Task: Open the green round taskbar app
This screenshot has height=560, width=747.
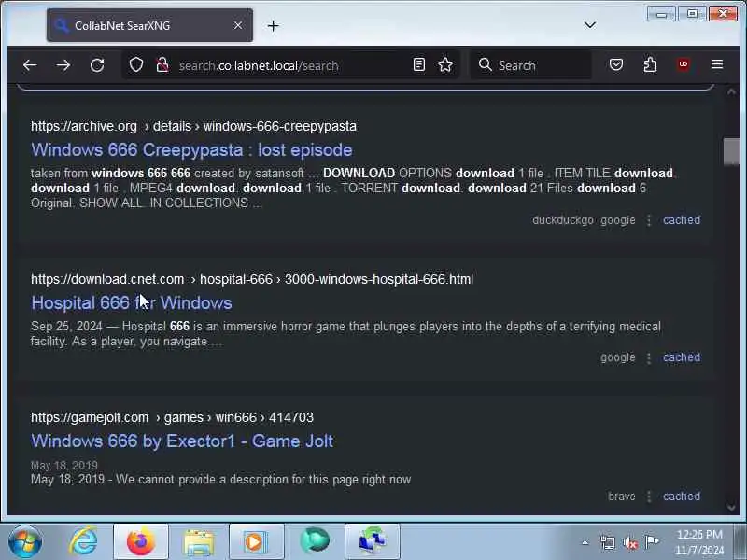Action: [315, 541]
